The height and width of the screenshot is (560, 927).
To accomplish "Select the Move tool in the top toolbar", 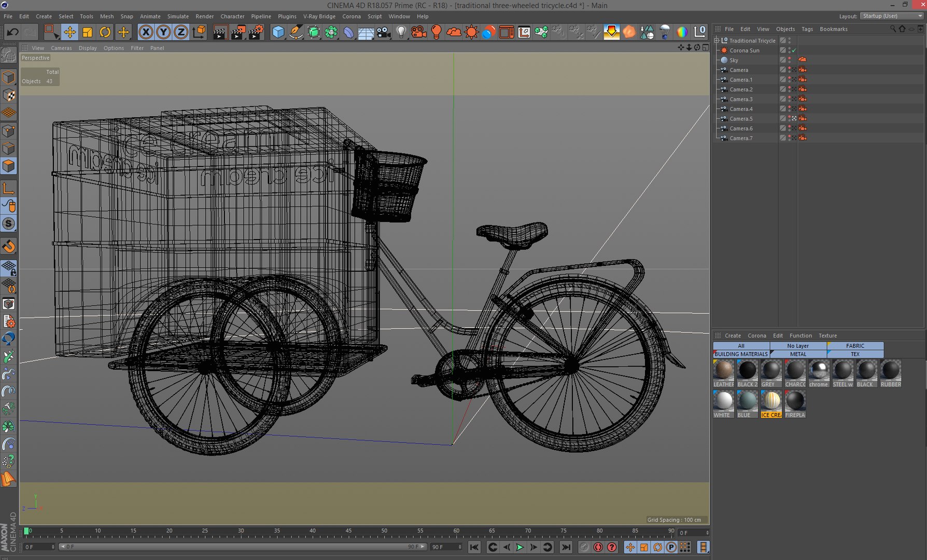I will point(69,32).
